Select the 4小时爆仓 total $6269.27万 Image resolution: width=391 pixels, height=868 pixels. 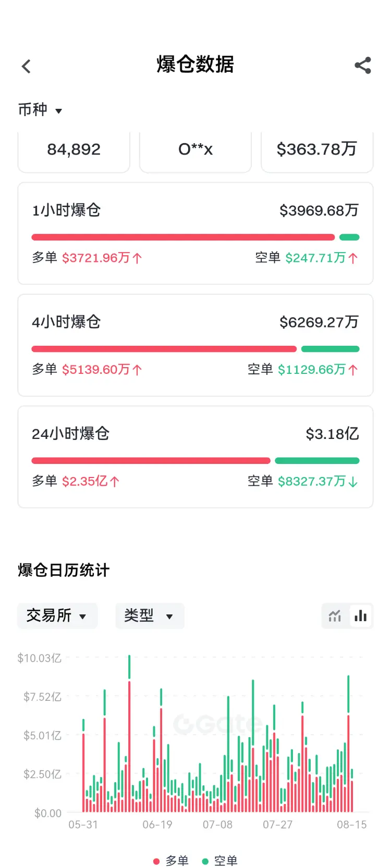(x=319, y=322)
